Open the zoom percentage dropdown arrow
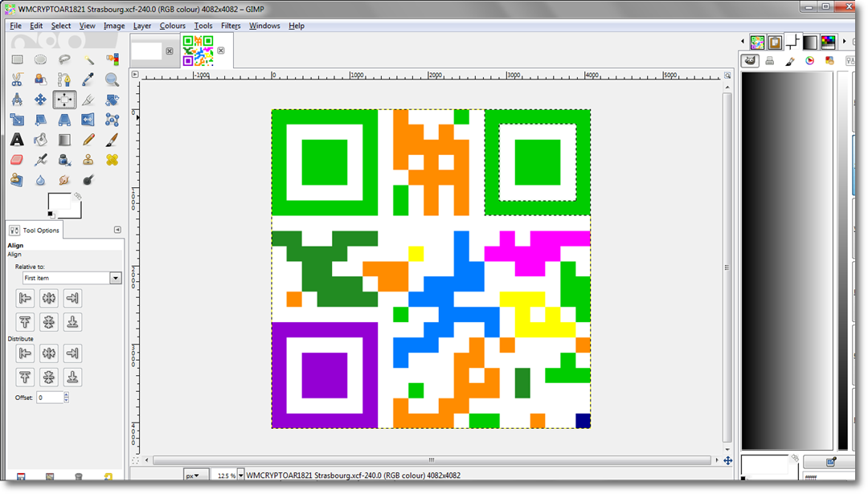Image resolution: width=868 pixels, height=494 pixels. click(241, 476)
